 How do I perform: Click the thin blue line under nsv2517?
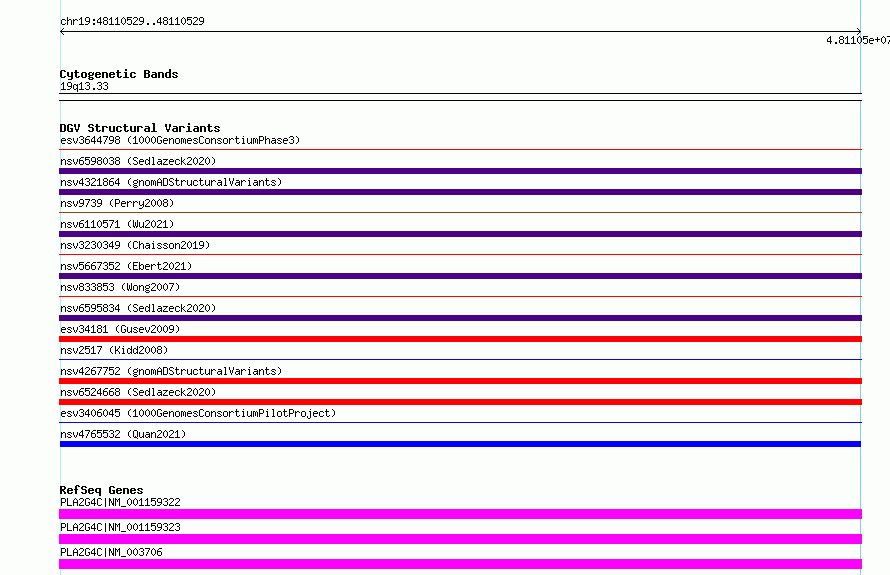[460, 360]
